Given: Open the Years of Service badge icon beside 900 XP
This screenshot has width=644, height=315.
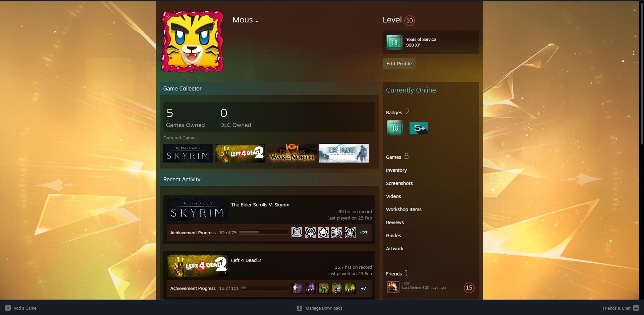Looking at the screenshot, I should pos(394,43).
